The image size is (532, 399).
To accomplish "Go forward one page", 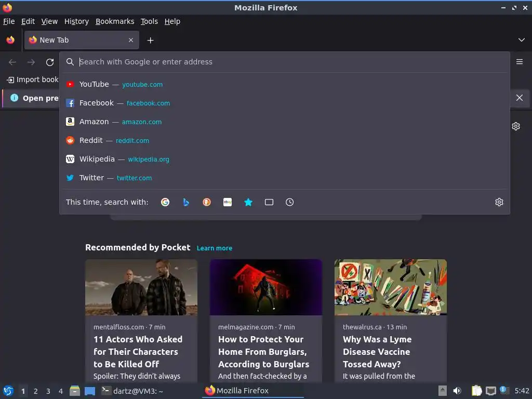I will (31, 62).
